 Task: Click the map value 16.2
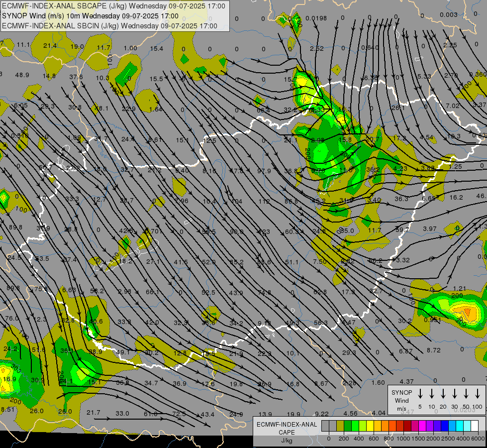point(456,198)
